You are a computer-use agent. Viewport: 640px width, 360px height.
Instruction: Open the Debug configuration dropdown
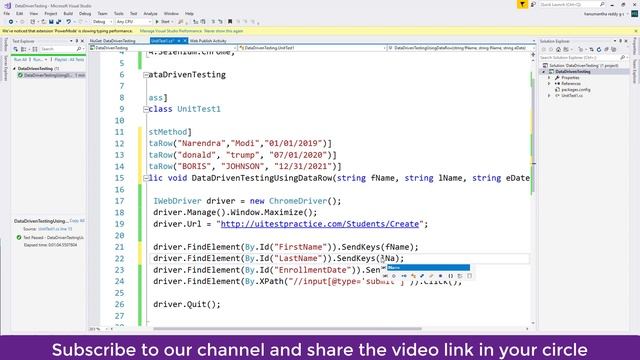click(102, 22)
